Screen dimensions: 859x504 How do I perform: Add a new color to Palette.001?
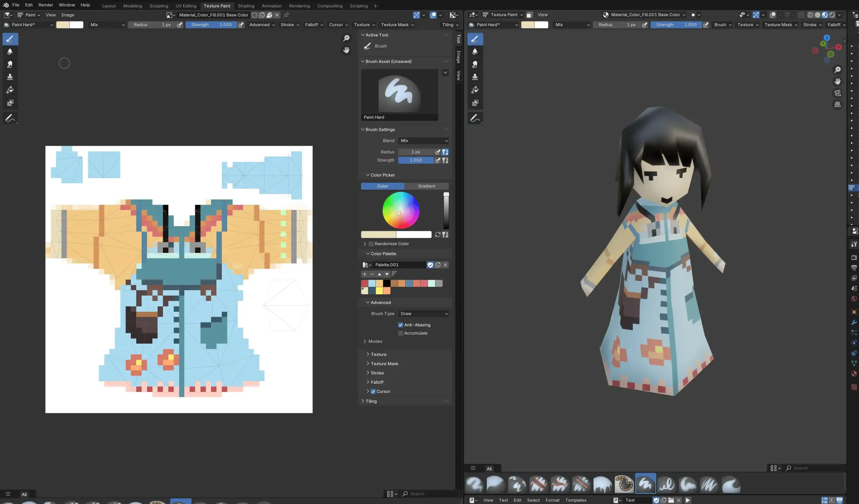(364, 274)
